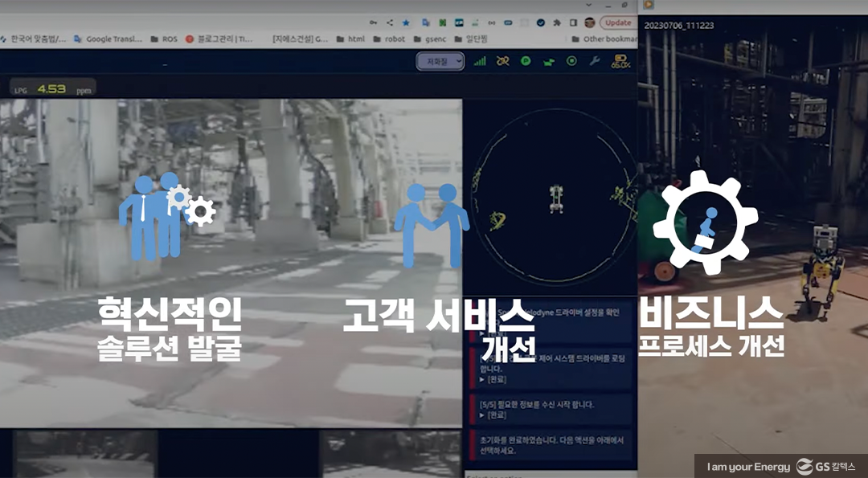This screenshot has height=478, width=868.
Task: Select the robot dog icon on the toolbar
Action: (x=549, y=61)
